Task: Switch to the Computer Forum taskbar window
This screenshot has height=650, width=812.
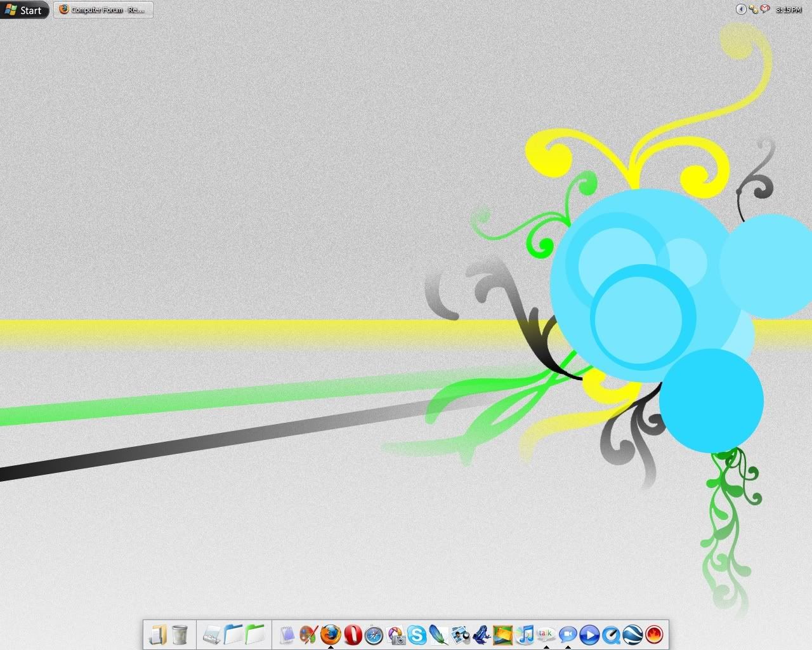Action: (103, 10)
